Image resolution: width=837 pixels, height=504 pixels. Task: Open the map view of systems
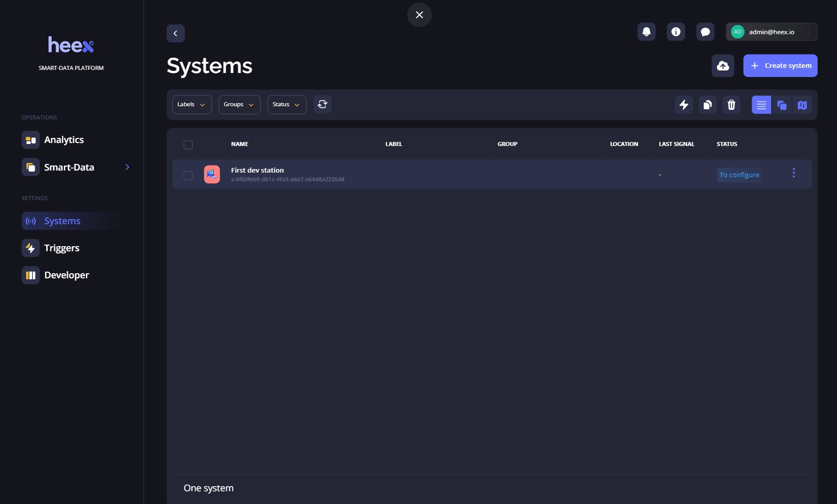click(x=802, y=105)
